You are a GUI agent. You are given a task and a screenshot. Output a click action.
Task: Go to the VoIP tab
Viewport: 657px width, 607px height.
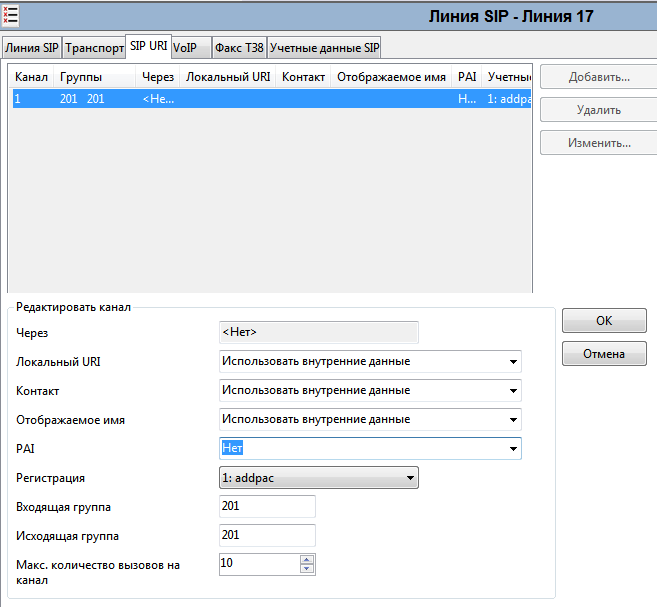pyautogui.click(x=191, y=48)
